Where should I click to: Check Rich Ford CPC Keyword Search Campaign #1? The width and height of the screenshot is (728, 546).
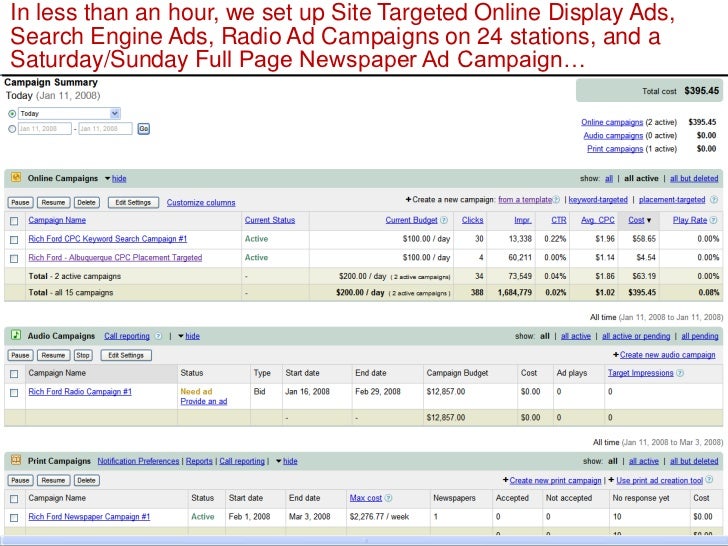pyautogui.click(x=14, y=240)
